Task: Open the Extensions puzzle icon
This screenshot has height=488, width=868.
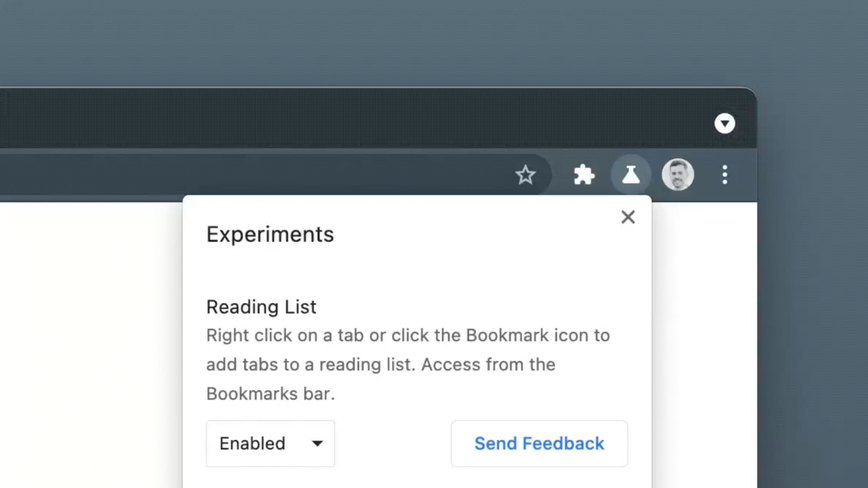Action: [584, 175]
